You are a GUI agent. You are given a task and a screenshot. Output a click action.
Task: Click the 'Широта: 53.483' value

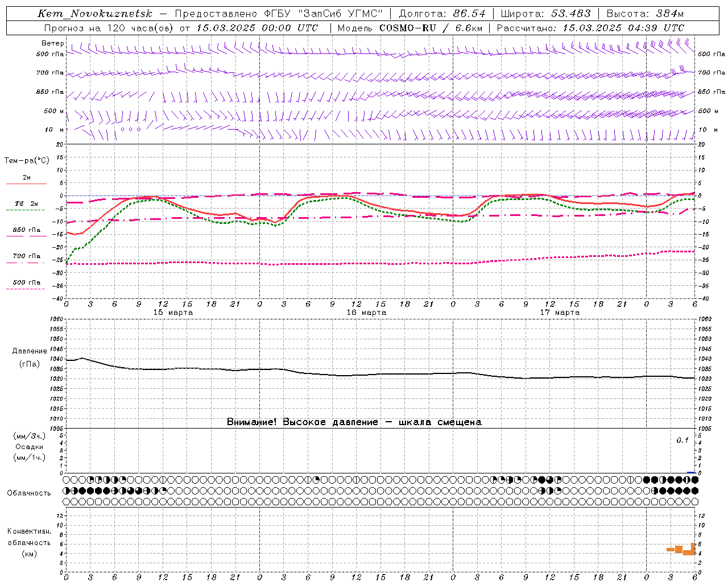[545, 14]
